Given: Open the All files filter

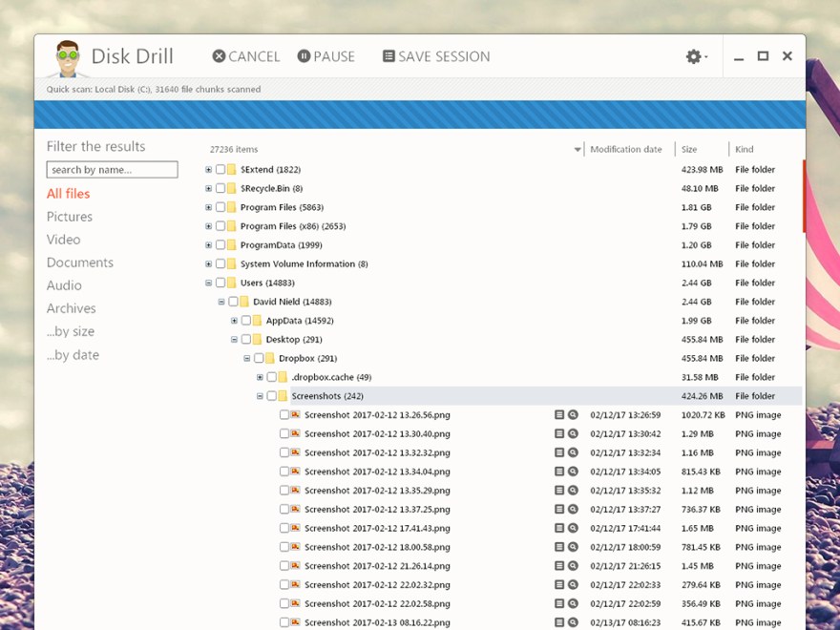Looking at the screenshot, I should point(67,194).
